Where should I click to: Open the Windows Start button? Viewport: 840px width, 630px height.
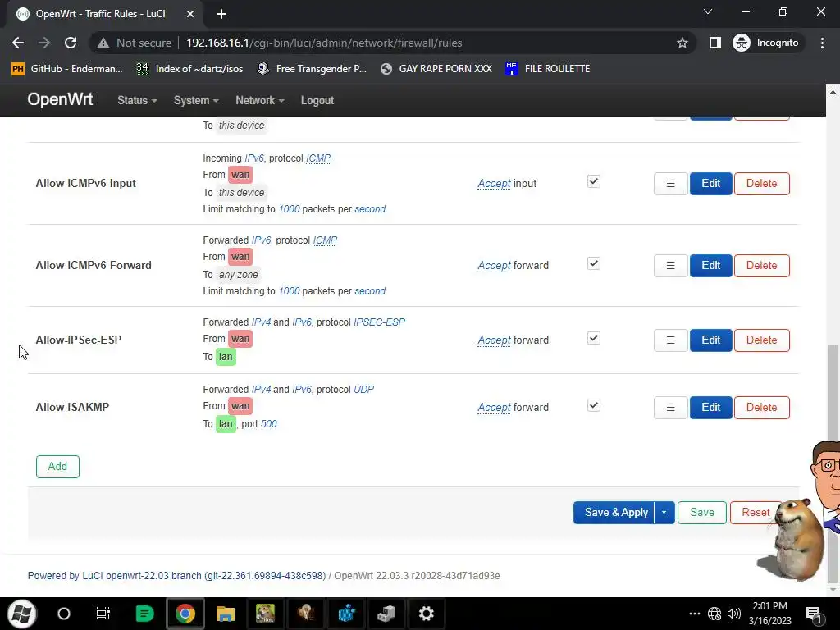coord(21,614)
